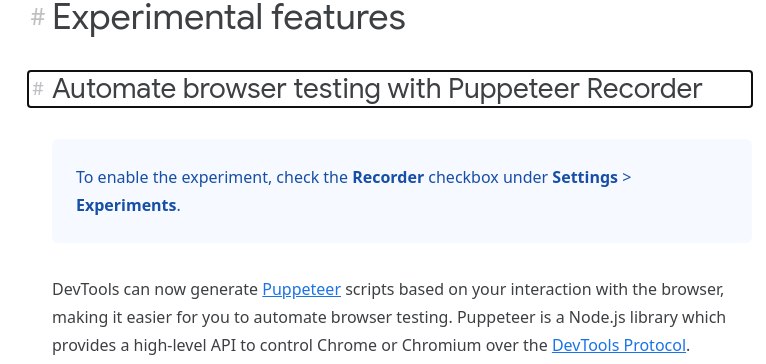766x364 pixels.
Task: Click the Puppeteer Recorder heading text
Action: click(575, 89)
